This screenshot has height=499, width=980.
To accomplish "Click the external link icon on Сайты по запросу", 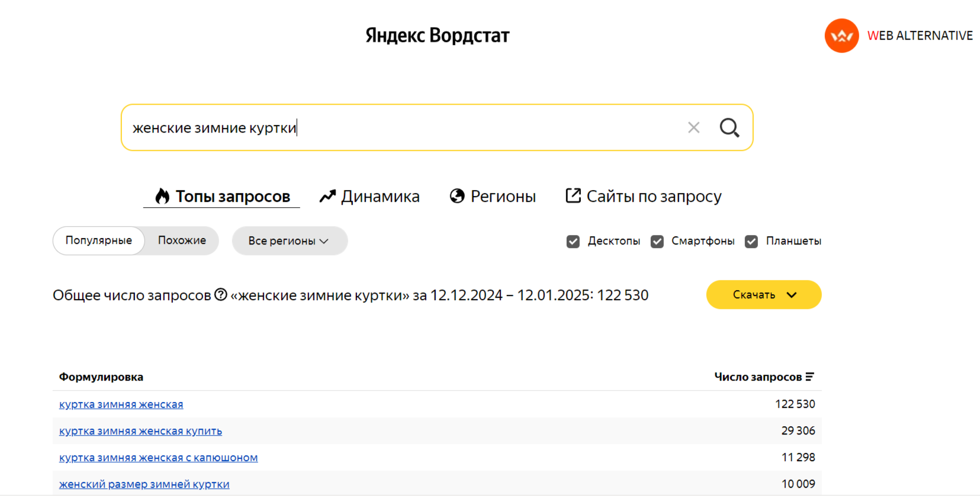I will 573,195.
